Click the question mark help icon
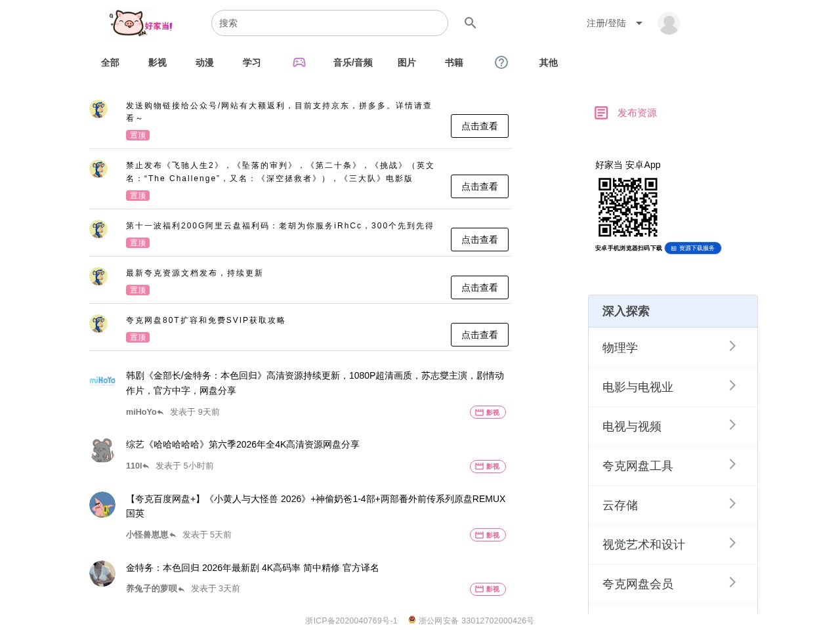 (x=501, y=62)
